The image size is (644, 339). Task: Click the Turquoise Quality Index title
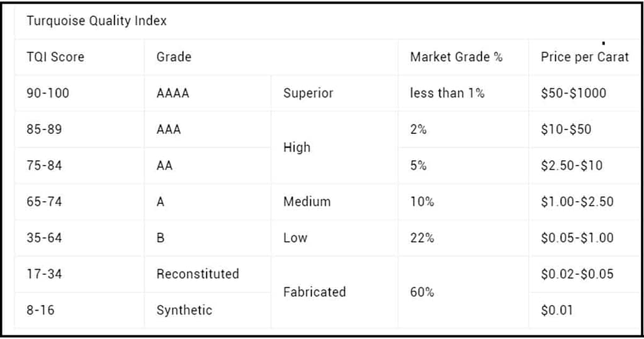pyautogui.click(x=96, y=21)
